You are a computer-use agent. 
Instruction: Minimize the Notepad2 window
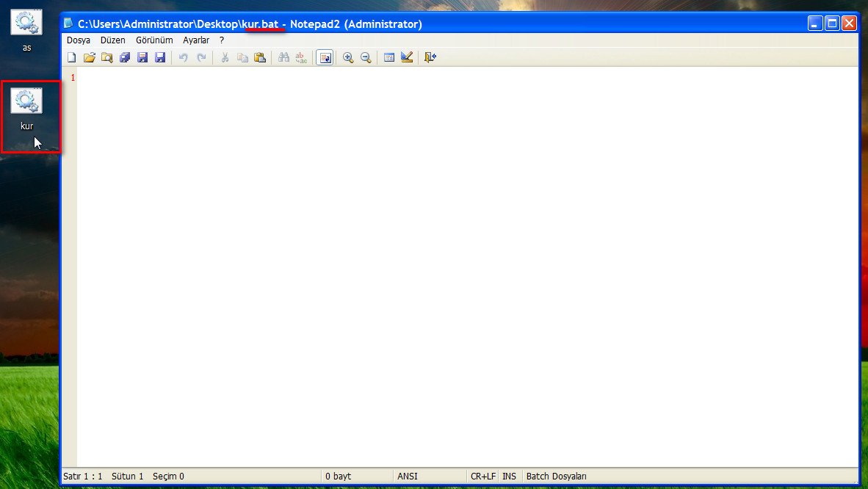pos(815,23)
